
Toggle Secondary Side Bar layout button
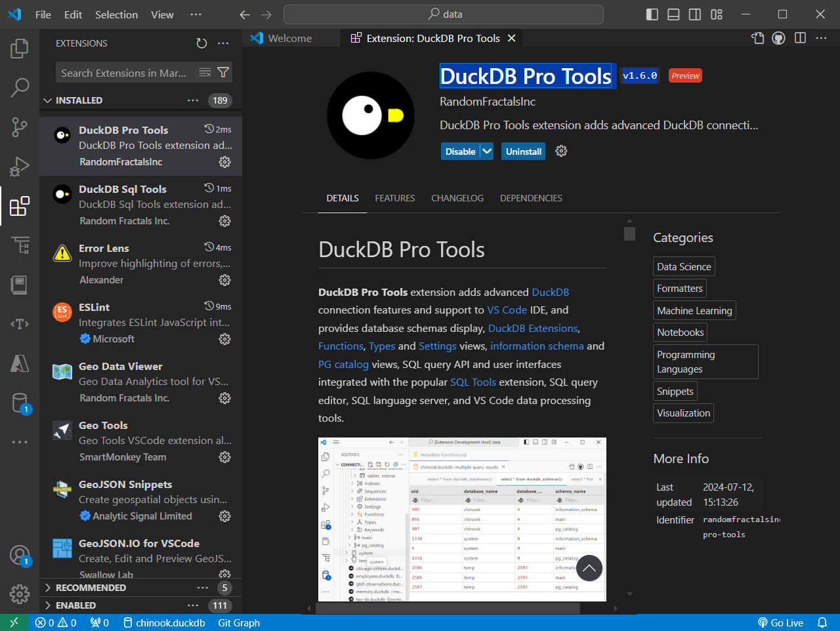click(694, 14)
